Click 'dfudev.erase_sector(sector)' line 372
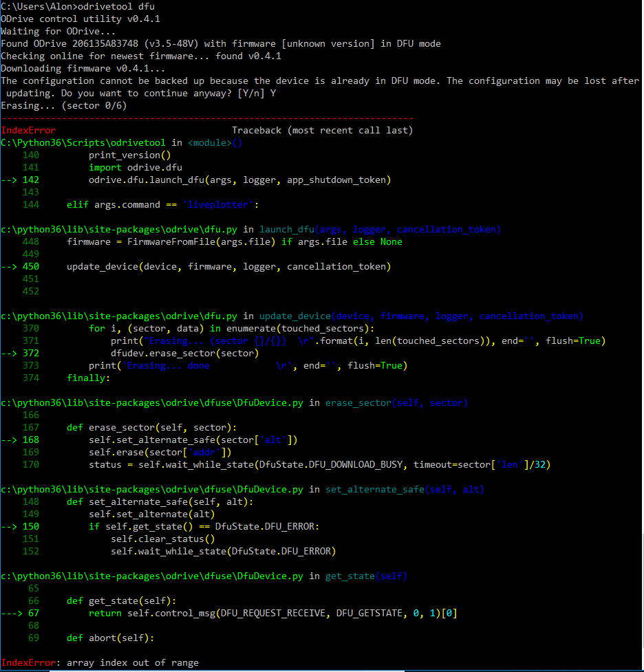Image resolution: width=644 pixels, height=672 pixels. pyautogui.click(x=185, y=354)
